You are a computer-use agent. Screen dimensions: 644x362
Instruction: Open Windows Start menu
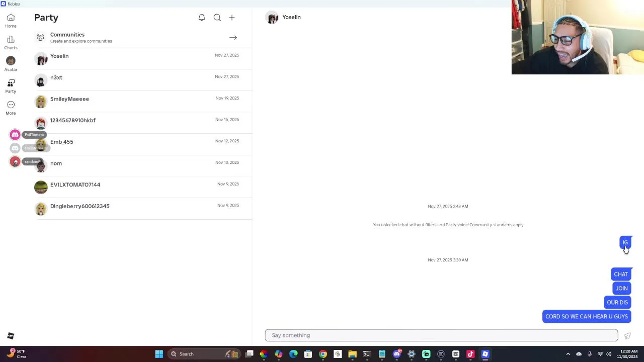(159, 354)
